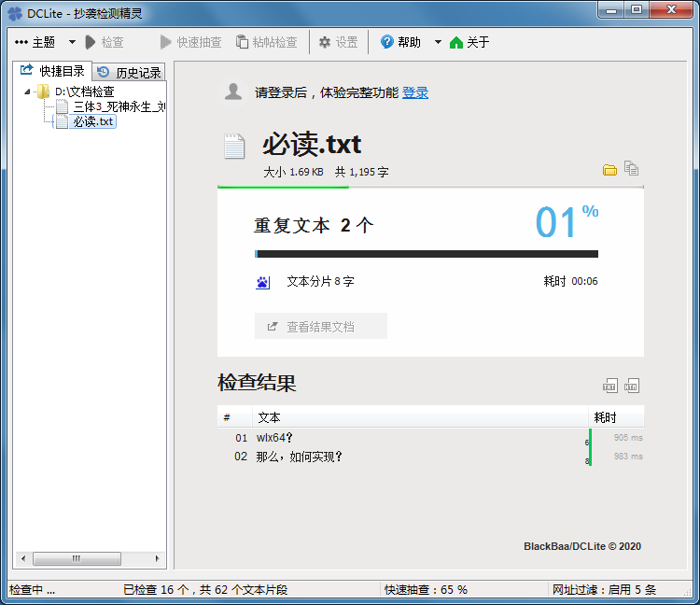The image size is (700, 605).
Task: Open the 帮助 help menu
Action: click(x=401, y=42)
